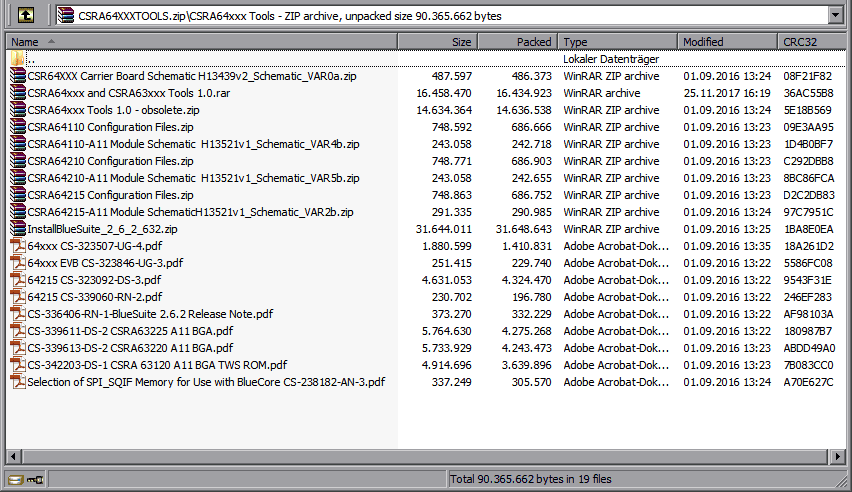This screenshot has height=492, width=852.
Task: Click the InstallBlueSuite_2_6_2_632.zip archive icon
Action: click(17, 229)
